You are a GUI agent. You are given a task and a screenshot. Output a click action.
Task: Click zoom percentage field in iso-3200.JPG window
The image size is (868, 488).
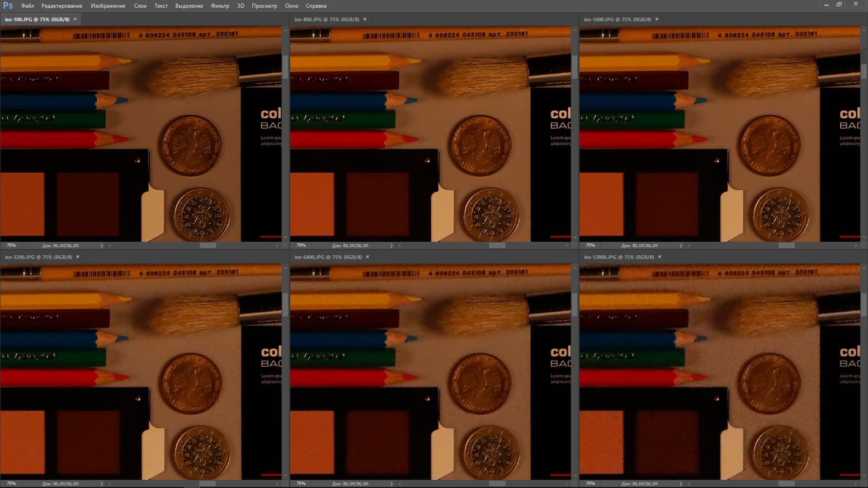click(x=11, y=483)
